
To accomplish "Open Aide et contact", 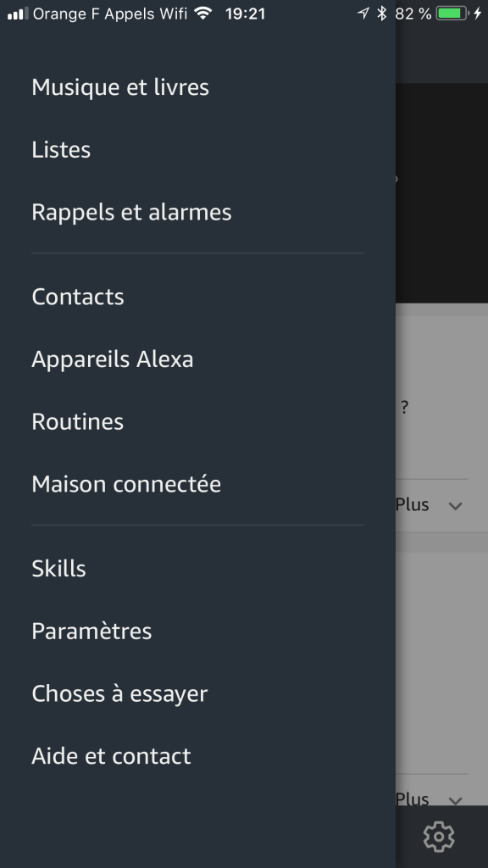I will [x=111, y=756].
